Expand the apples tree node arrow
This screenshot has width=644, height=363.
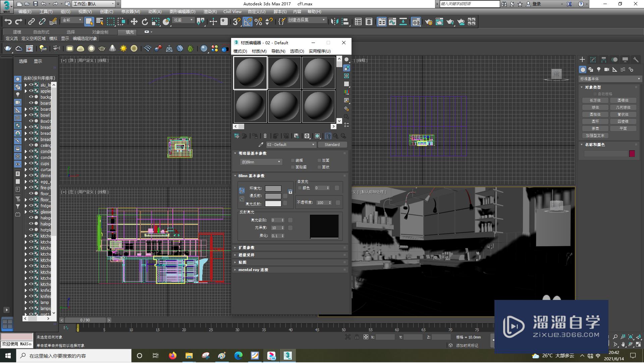tap(26, 91)
